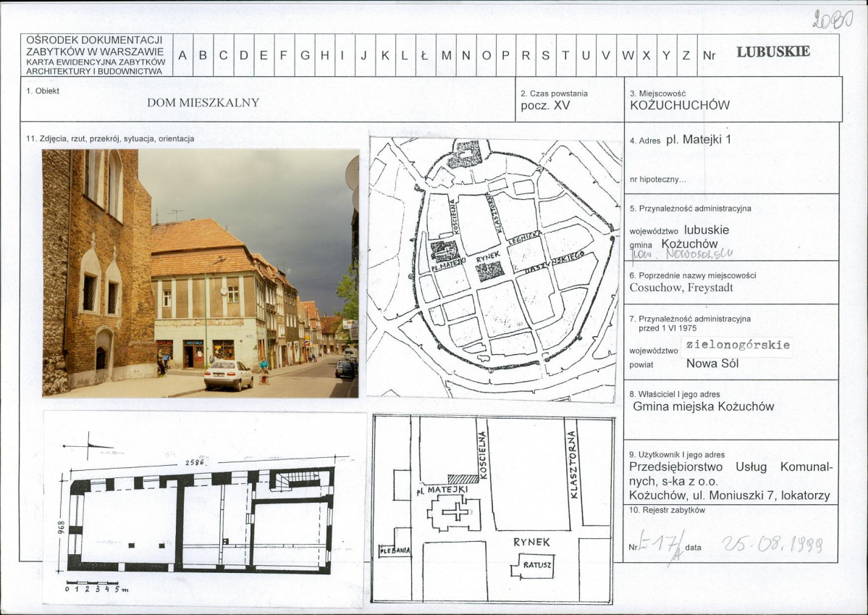Click the scale bar under floor plan
Screen dimensions: 868x615
coord(97,586)
